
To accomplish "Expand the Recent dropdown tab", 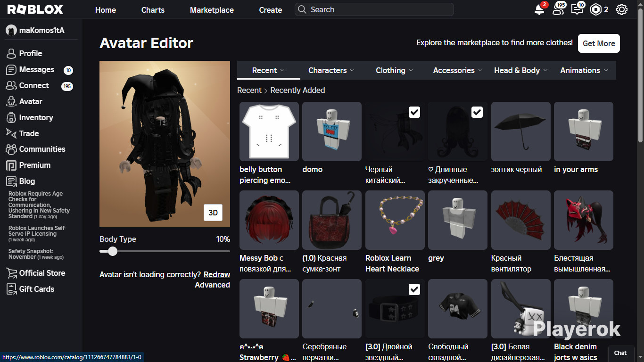I will pos(269,70).
